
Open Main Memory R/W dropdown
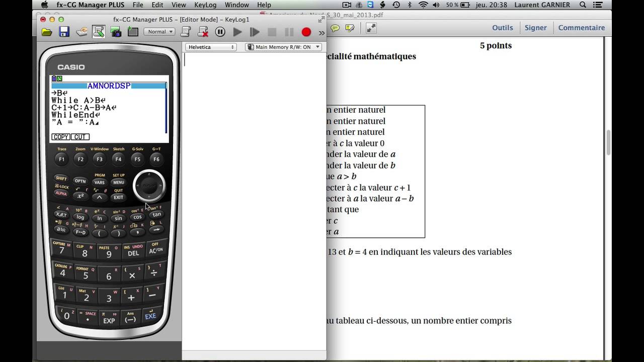[x=284, y=47]
